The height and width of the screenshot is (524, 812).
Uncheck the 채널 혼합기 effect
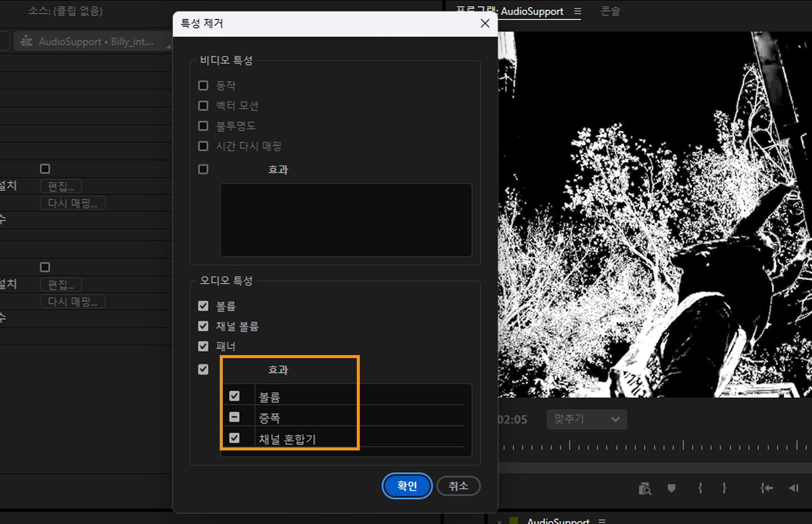click(x=234, y=438)
